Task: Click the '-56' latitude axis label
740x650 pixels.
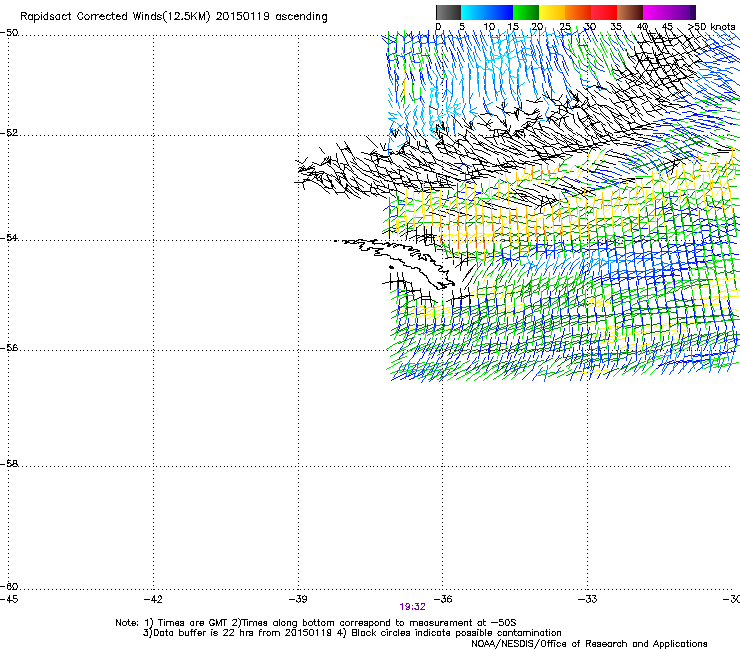Action: 9,347
